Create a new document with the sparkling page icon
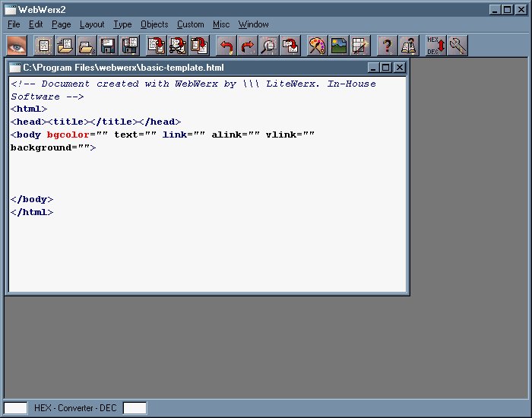 pos(44,45)
